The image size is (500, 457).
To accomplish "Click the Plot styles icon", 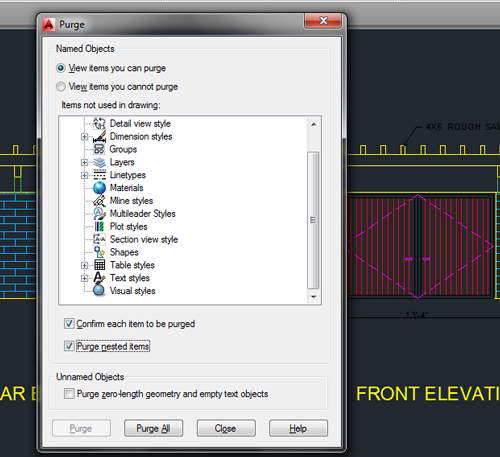I will pyautogui.click(x=99, y=227).
